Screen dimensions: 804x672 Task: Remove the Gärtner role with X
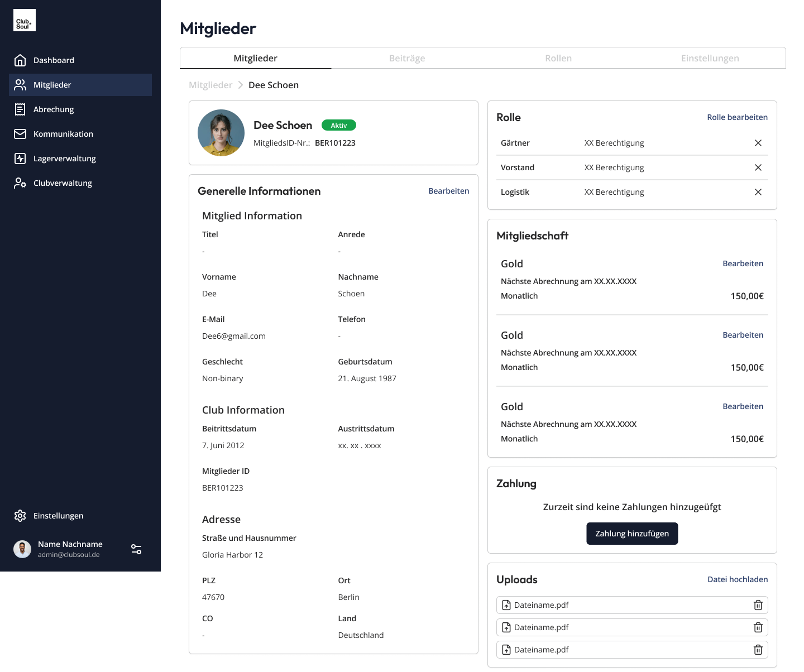click(758, 143)
